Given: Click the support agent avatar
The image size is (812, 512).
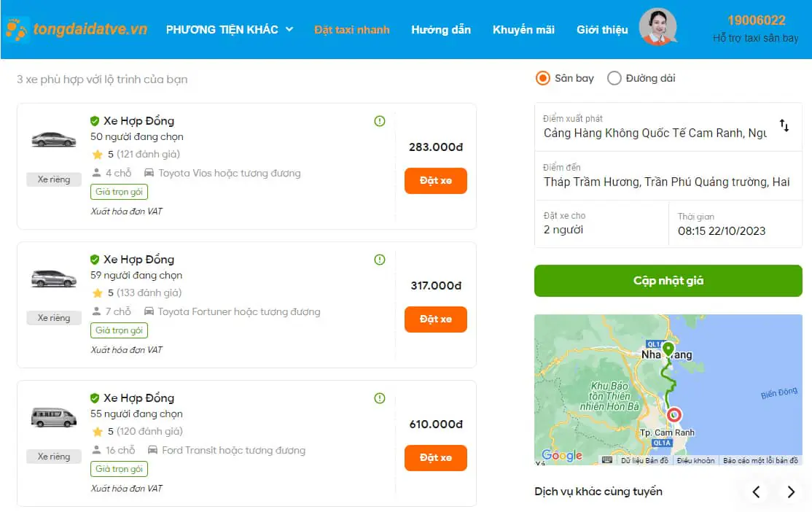Looking at the screenshot, I should [x=657, y=28].
